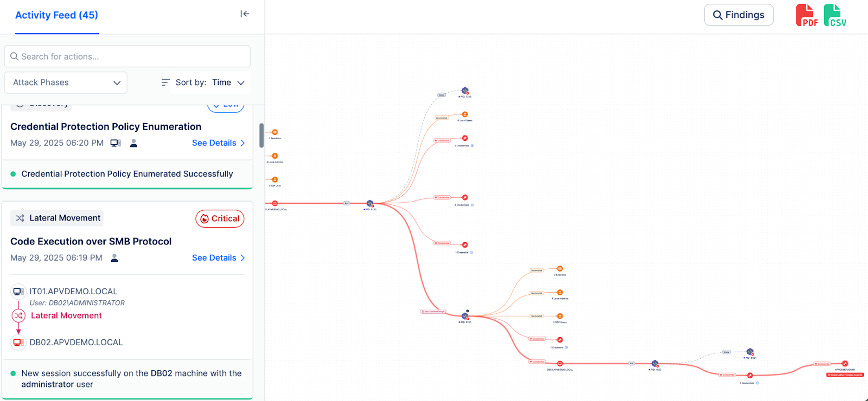This screenshot has height=401, width=868.
Task: Click the red Lateral Movement shuffle icon
Action: tap(18, 315)
